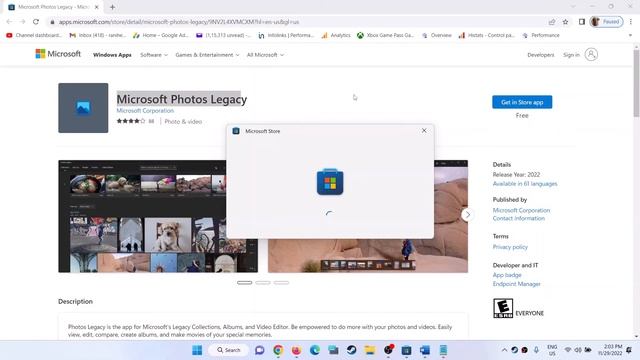Image resolution: width=640 pixels, height=360 pixels.
Task: Open Microsoft Corporation link under Published by
Action: pos(521,210)
